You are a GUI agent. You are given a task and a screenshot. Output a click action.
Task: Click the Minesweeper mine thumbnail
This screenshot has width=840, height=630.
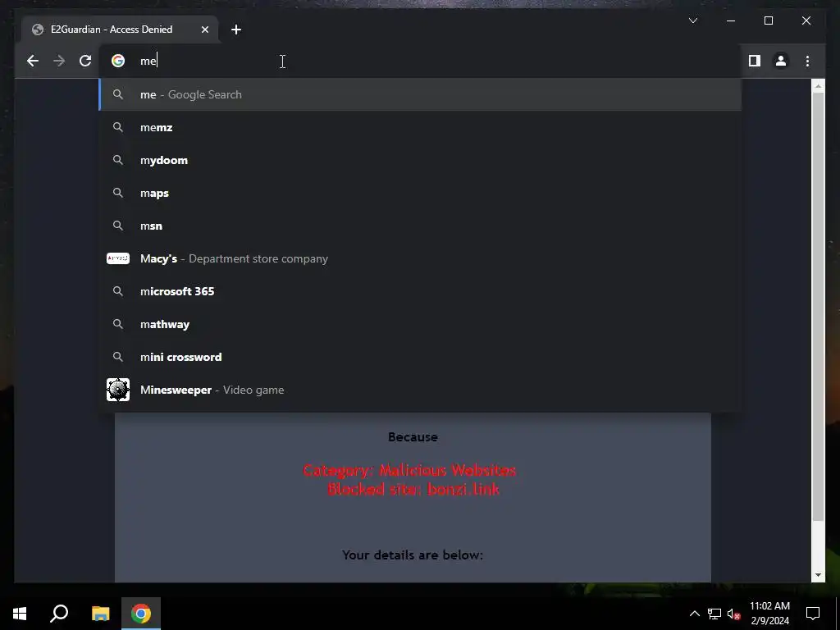click(118, 390)
